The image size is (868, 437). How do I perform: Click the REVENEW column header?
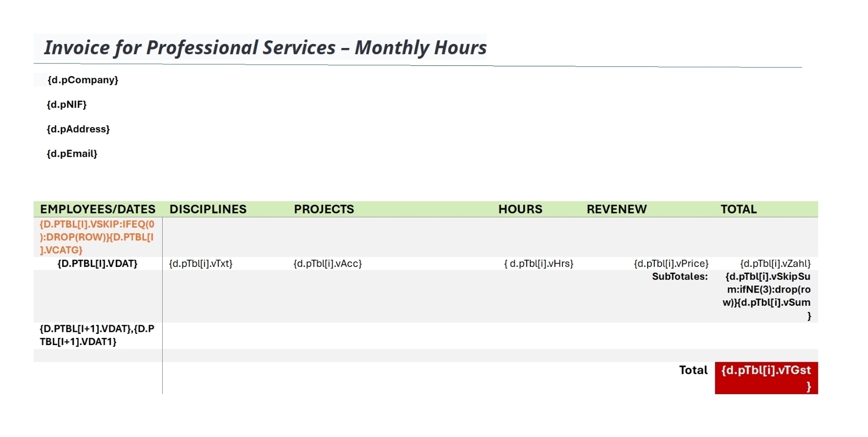click(617, 209)
